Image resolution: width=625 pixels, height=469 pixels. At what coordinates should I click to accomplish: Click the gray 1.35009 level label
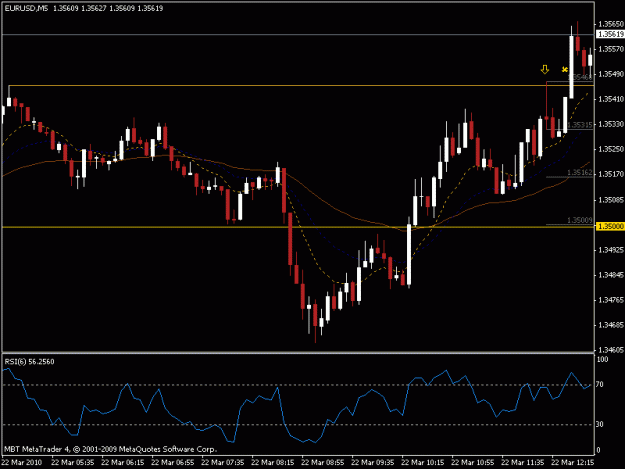pyautogui.click(x=580, y=220)
